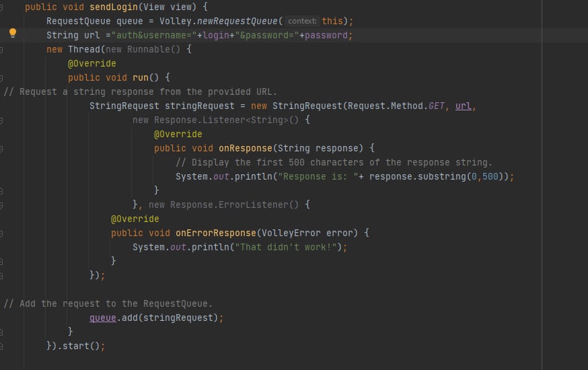This screenshot has height=370, width=588.
Task: Click the @Override annotation above run()
Action: tap(92, 64)
